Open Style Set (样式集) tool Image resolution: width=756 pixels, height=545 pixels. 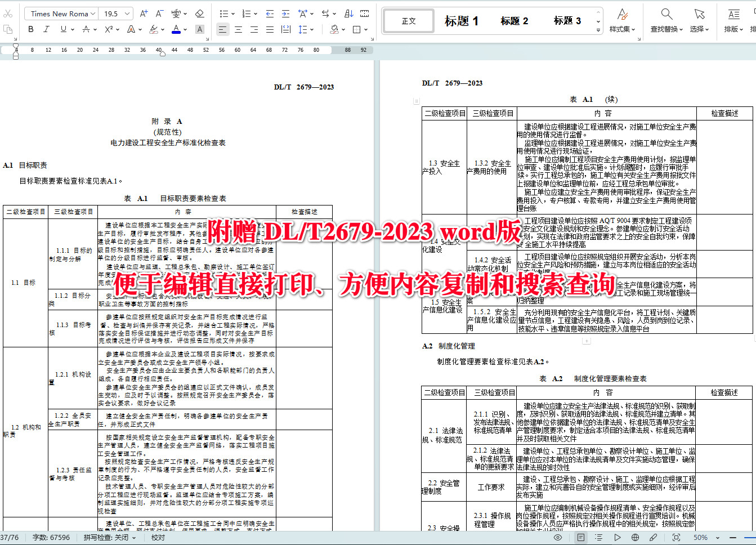(x=622, y=20)
